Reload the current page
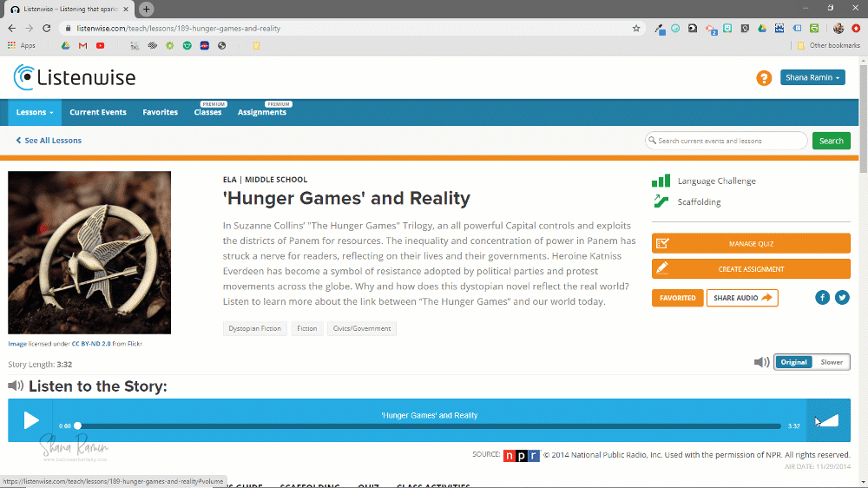 [x=47, y=29]
